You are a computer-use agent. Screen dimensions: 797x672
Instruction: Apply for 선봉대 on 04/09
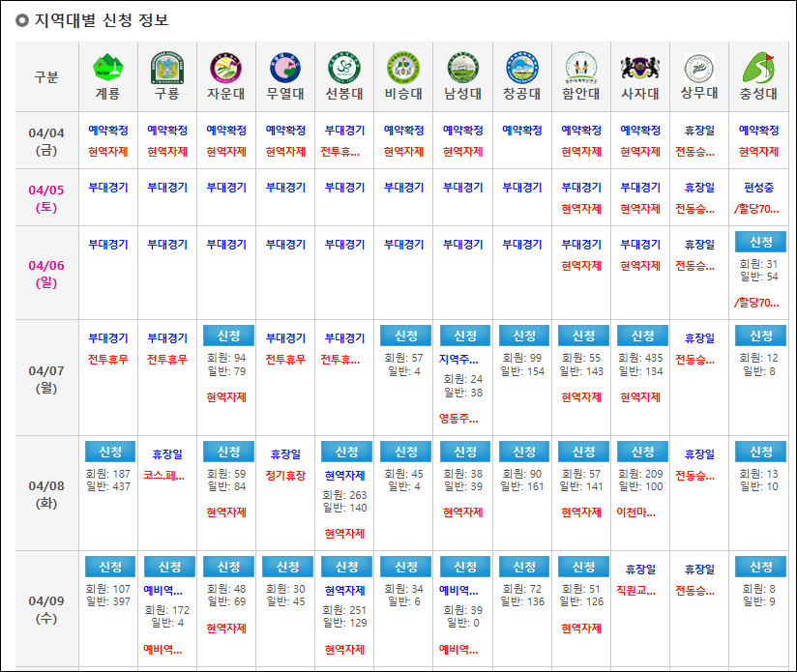coord(346,567)
